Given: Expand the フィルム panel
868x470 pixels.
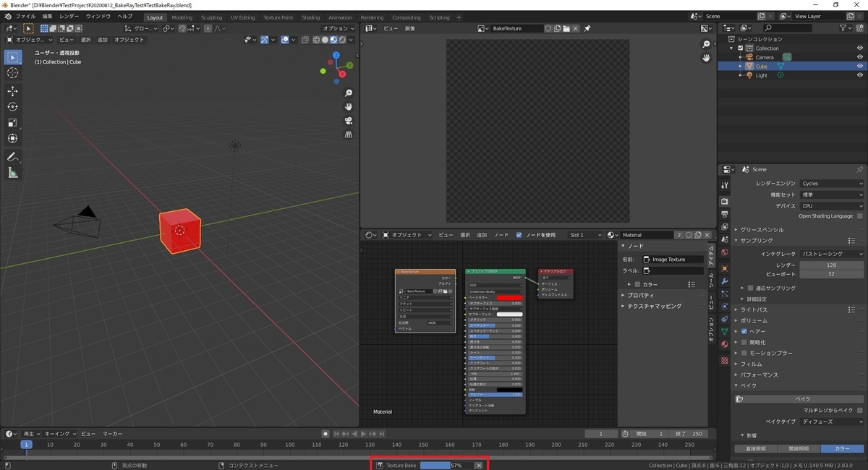Looking at the screenshot, I should click(x=751, y=364).
